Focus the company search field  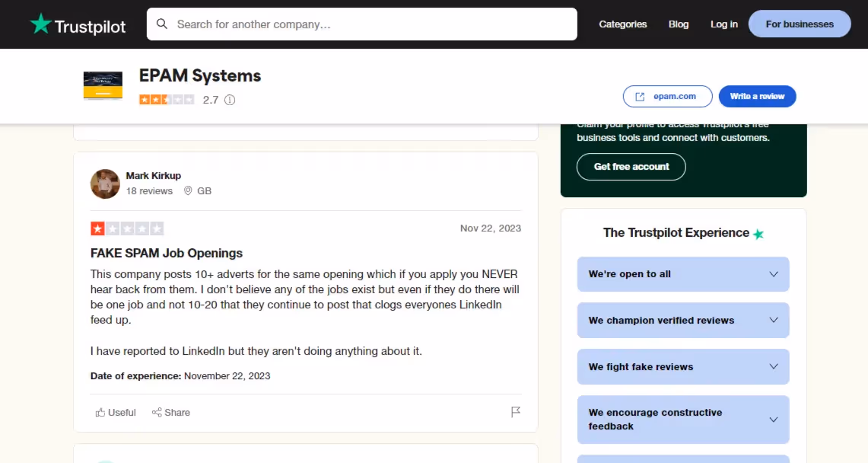click(361, 24)
